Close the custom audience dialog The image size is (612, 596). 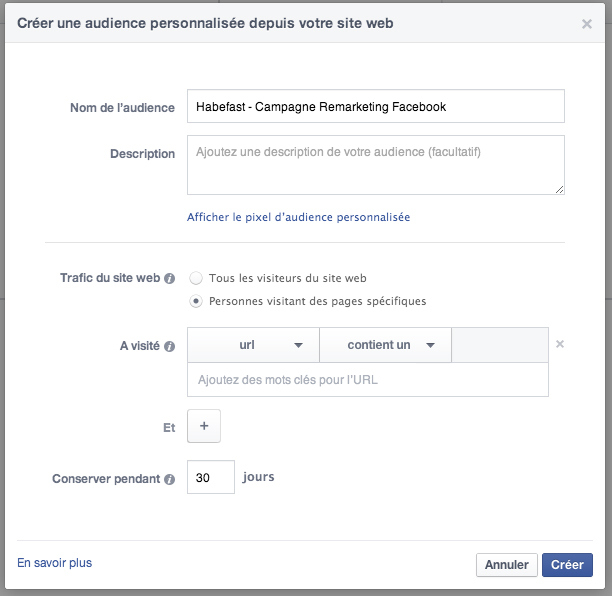click(x=587, y=24)
